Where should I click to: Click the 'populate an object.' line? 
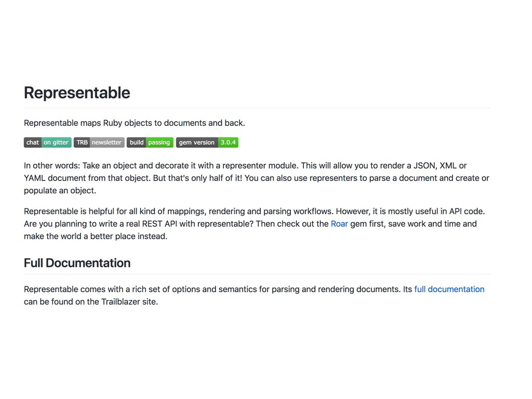click(x=60, y=191)
